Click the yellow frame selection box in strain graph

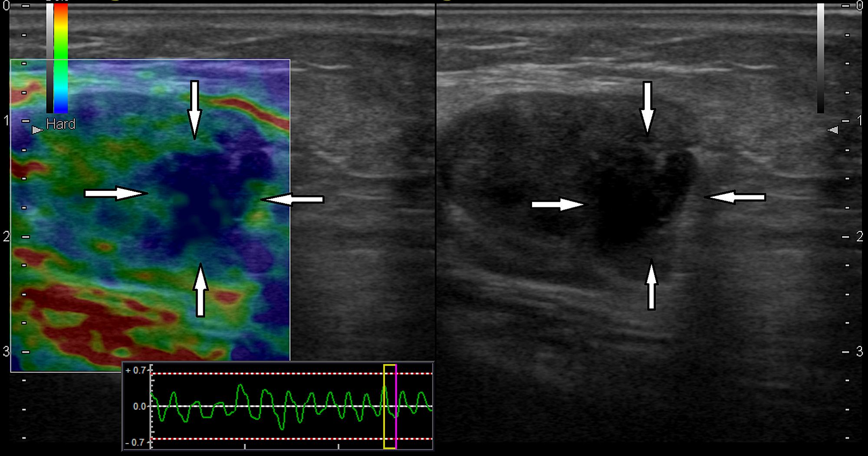pos(390,407)
